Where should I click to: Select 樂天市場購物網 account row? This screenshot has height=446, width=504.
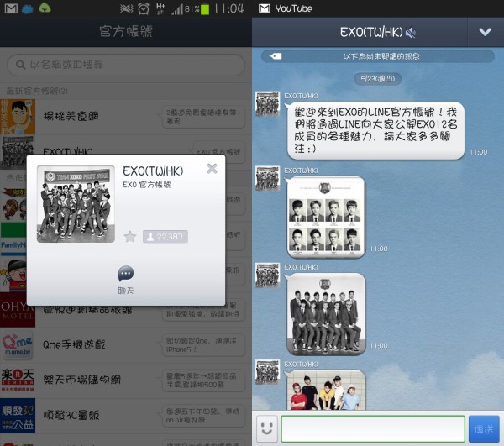click(126, 380)
